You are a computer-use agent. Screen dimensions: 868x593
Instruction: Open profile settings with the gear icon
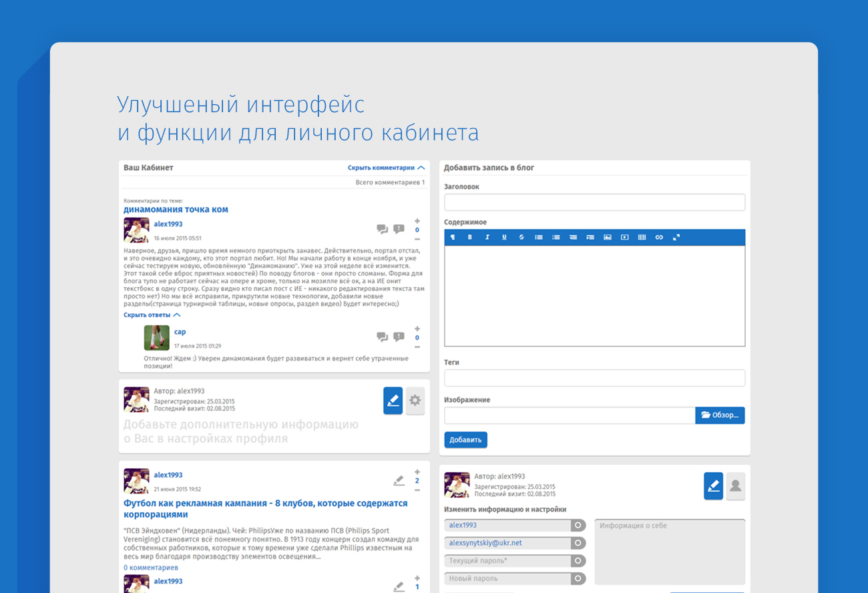coord(415,401)
